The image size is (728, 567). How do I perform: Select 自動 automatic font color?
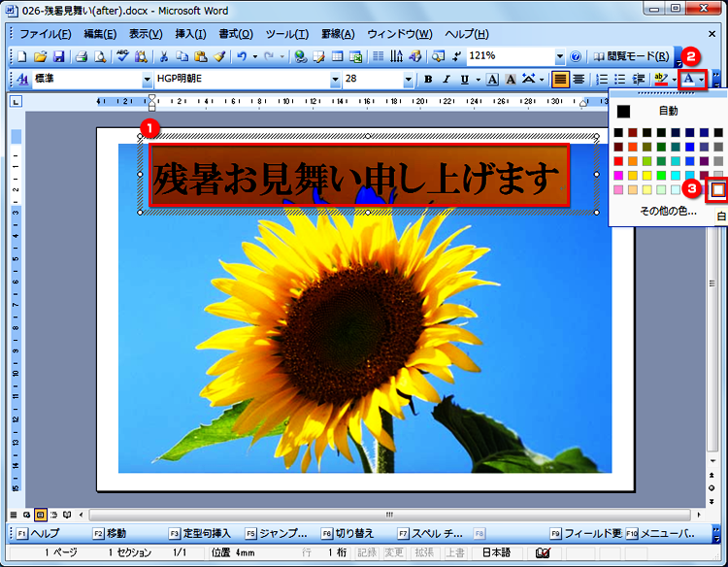click(668, 111)
